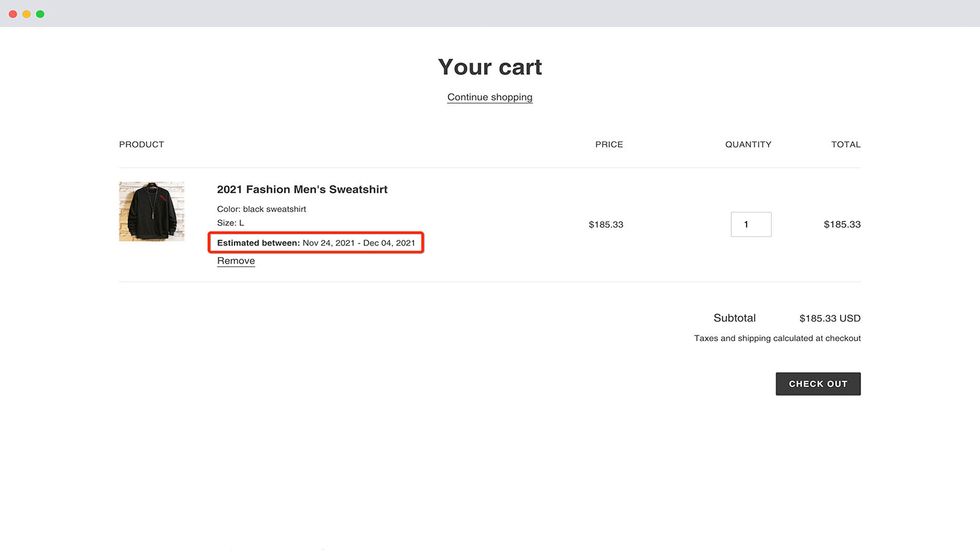This screenshot has height=551, width=980.
Task: Click the Your cart page title
Action: [489, 67]
